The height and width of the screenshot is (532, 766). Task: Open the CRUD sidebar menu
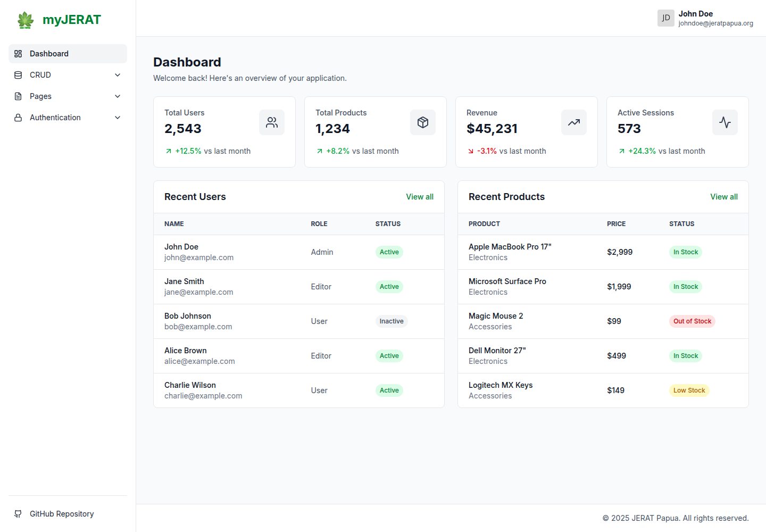click(68, 75)
